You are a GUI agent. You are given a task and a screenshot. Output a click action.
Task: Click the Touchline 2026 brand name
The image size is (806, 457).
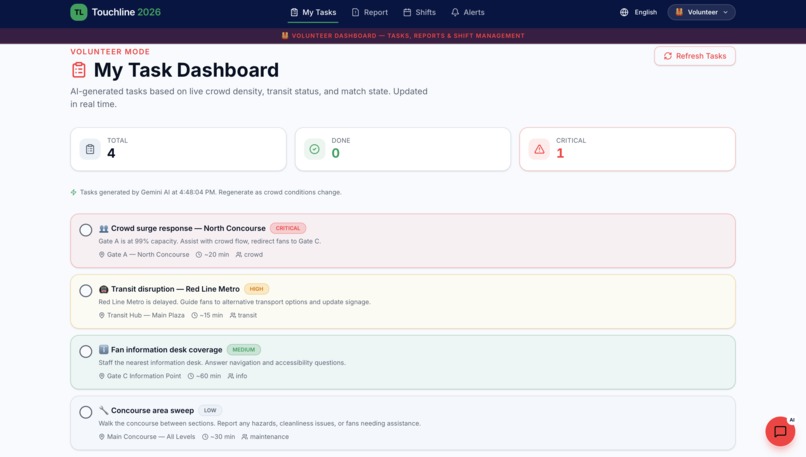(x=126, y=12)
